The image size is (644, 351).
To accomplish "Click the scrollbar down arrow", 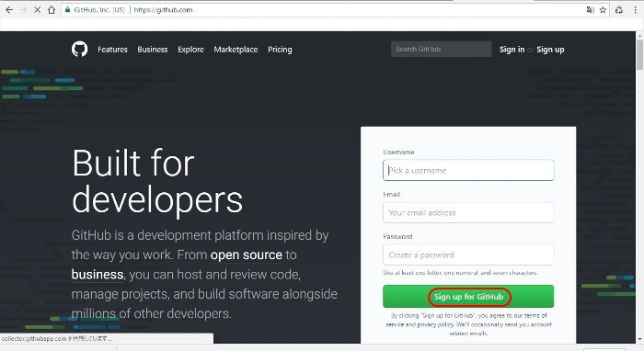I will point(639,339).
